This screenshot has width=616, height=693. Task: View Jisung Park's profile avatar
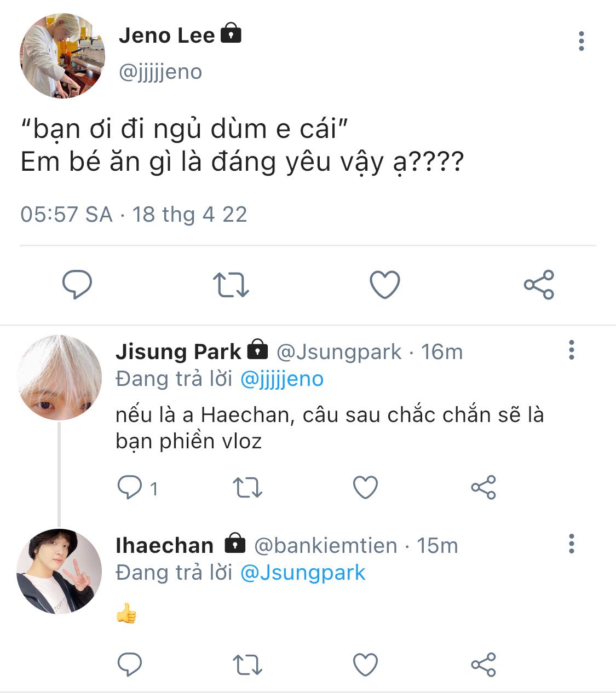point(59,378)
